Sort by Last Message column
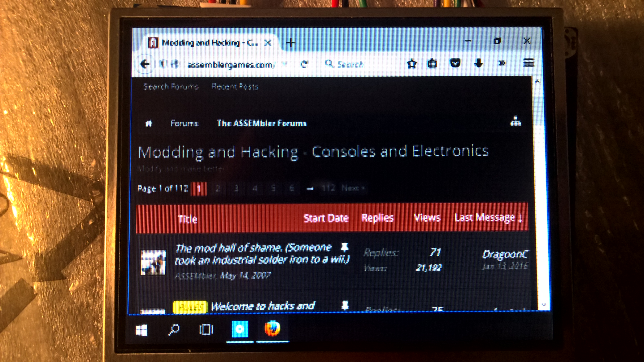The height and width of the screenshot is (362, 644). click(488, 218)
